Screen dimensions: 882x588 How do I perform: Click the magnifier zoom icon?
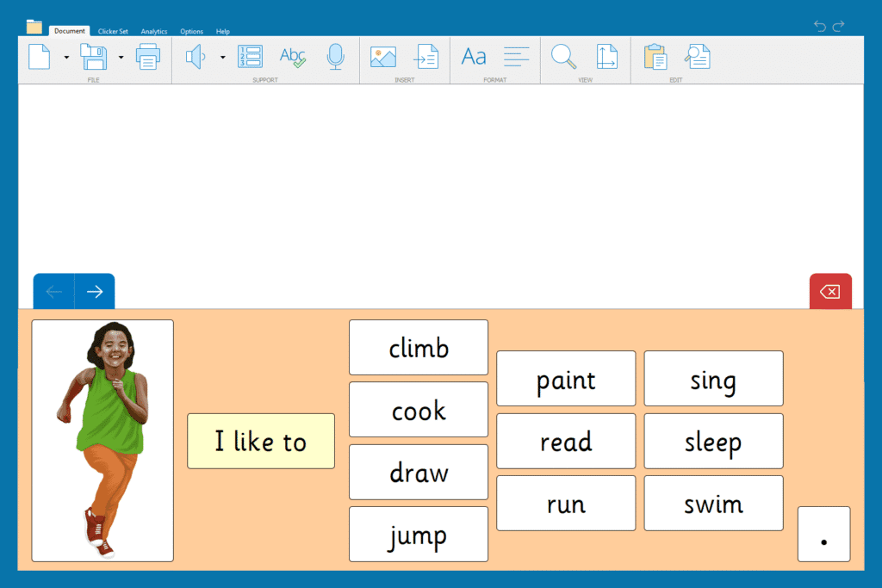pyautogui.click(x=563, y=57)
